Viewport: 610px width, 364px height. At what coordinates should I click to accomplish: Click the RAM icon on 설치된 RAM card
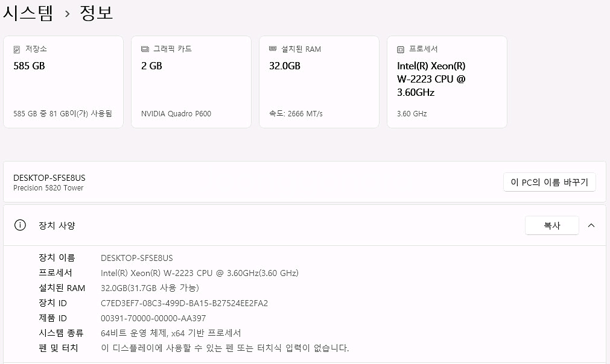(273, 49)
